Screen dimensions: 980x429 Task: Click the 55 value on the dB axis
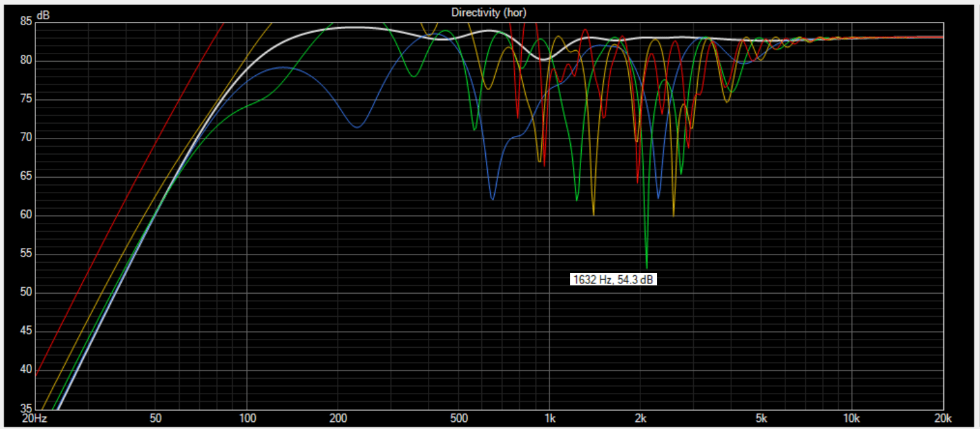[26, 254]
